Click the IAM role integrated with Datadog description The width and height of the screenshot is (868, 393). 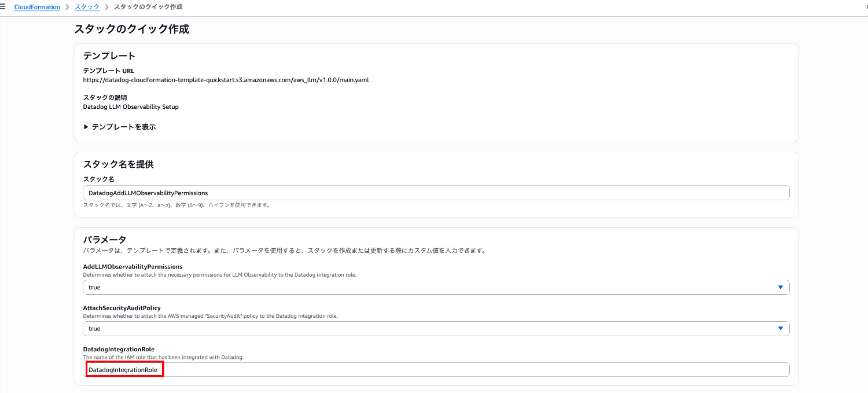164,357
